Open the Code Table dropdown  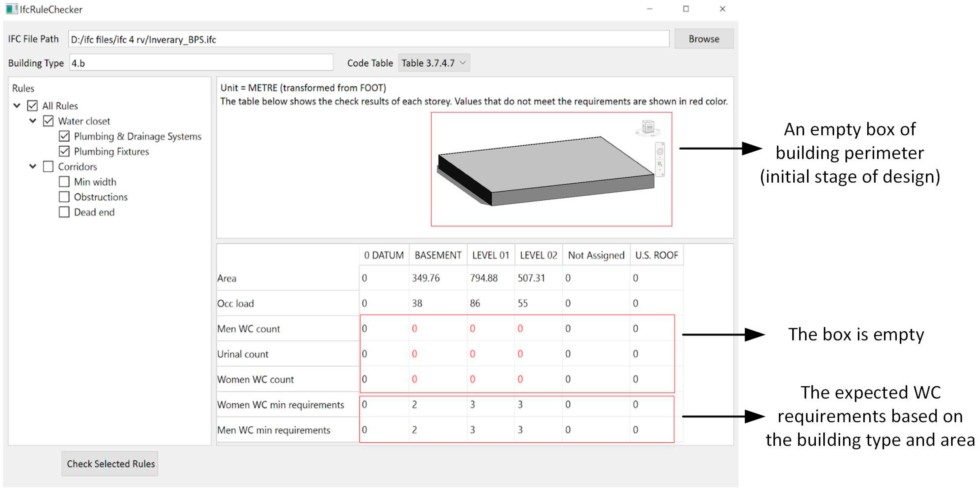coord(434,63)
